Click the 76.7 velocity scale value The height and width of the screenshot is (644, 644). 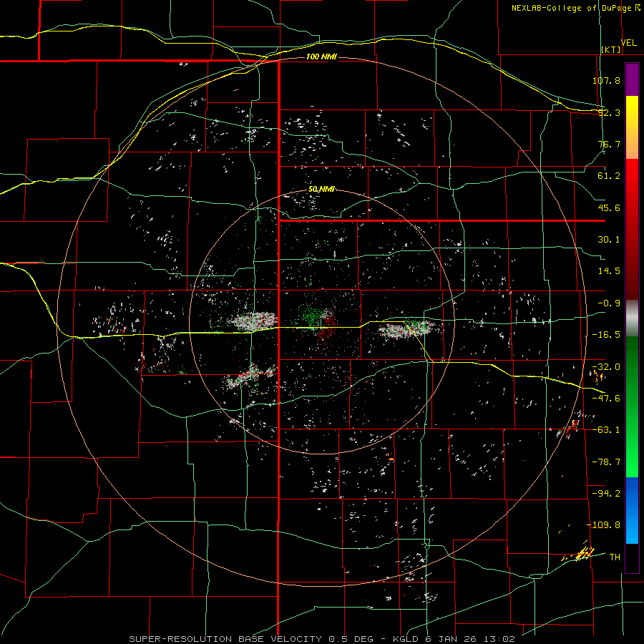click(x=609, y=144)
